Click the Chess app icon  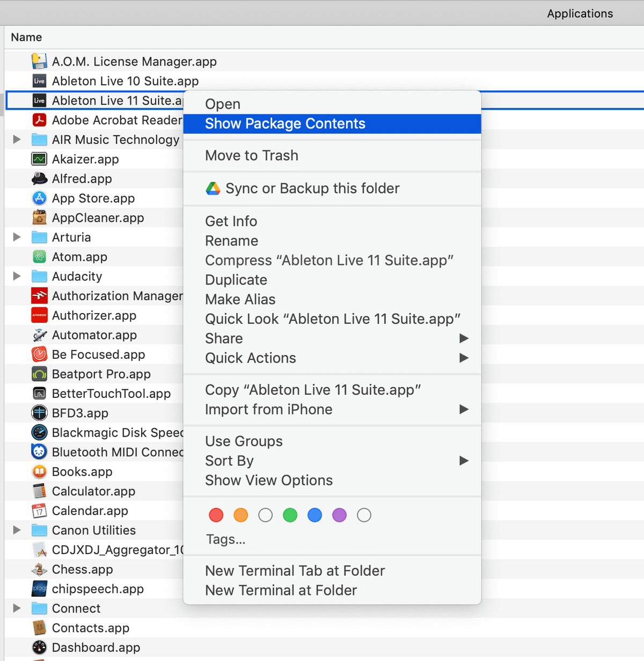(x=39, y=569)
